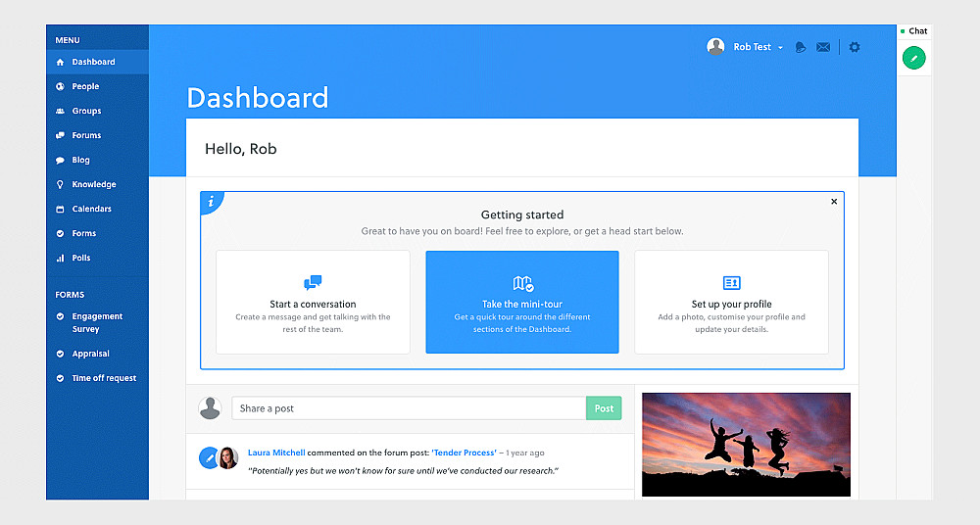The image size is (980, 525).
Task: Open the messages envelope icon
Action: tap(823, 47)
